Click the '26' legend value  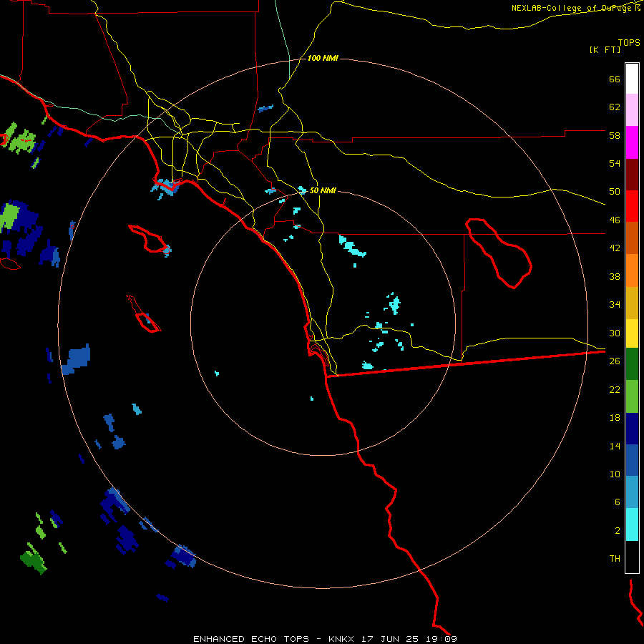pos(615,361)
